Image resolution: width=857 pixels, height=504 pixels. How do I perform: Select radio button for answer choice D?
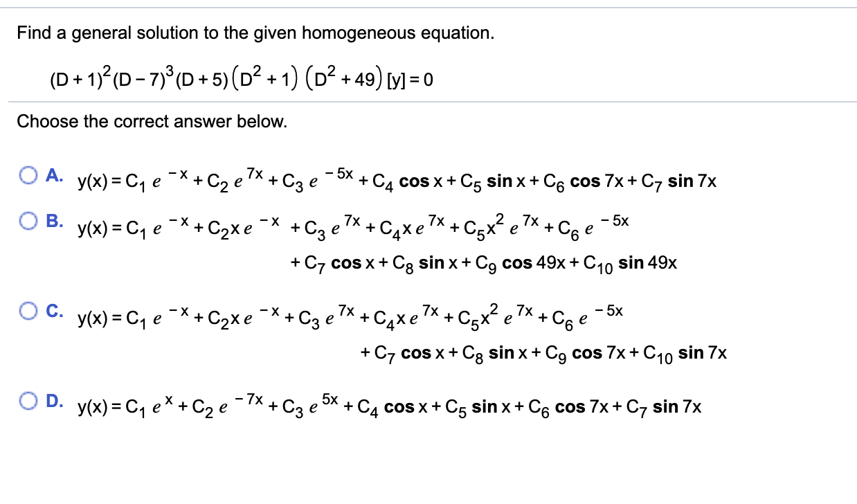[28, 399]
